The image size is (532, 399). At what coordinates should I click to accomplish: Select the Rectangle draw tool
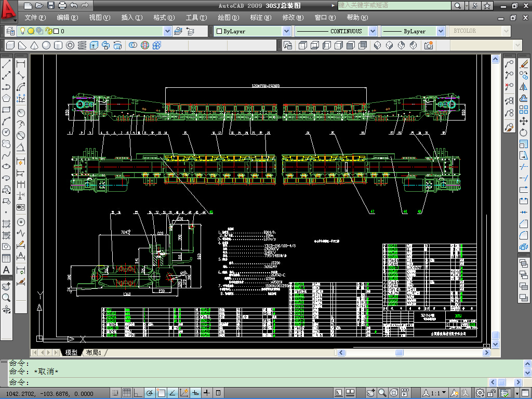[x=6, y=110]
